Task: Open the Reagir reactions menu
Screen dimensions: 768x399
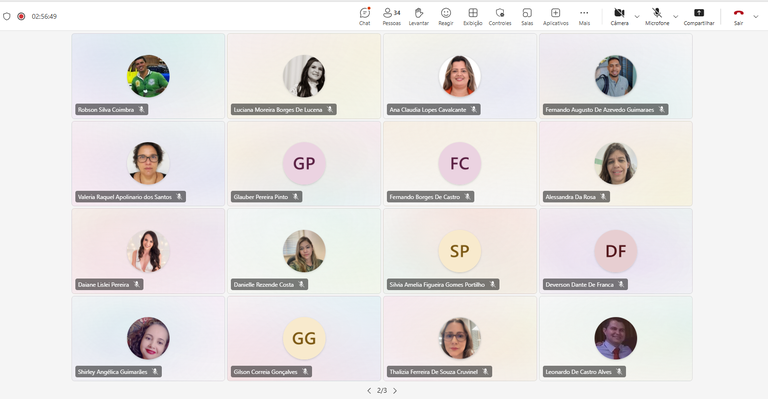Action: pyautogui.click(x=446, y=16)
